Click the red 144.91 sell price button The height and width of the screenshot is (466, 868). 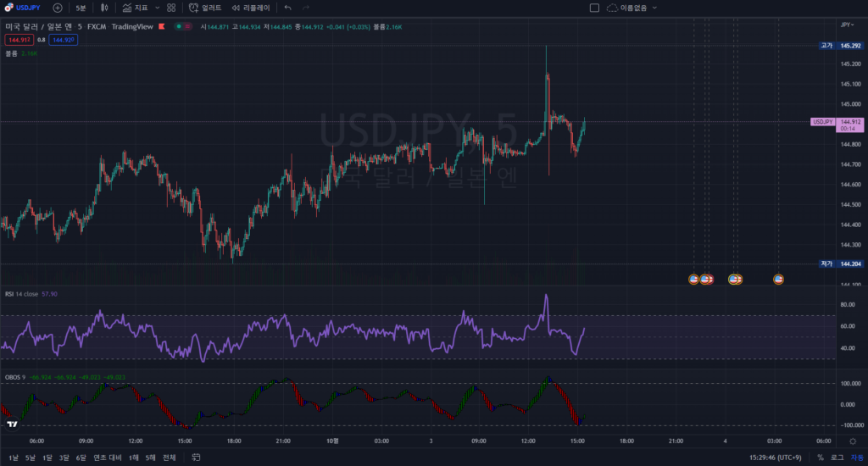click(18, 40)
